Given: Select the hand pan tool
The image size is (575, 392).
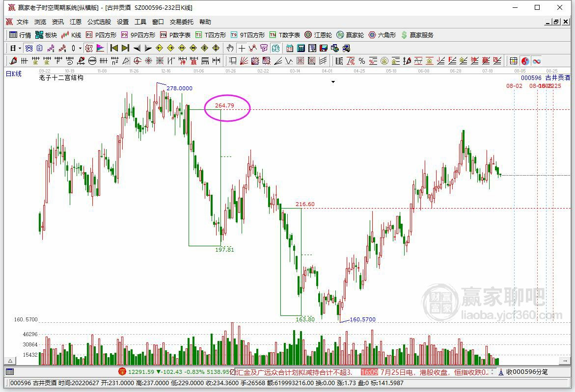Looking at the screenshot, I should point(230,48).
